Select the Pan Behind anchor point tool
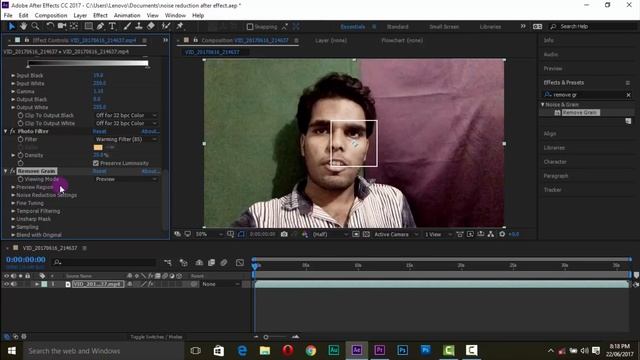The width and height of the screenshot is (640, 360). [x=74, y=26]
